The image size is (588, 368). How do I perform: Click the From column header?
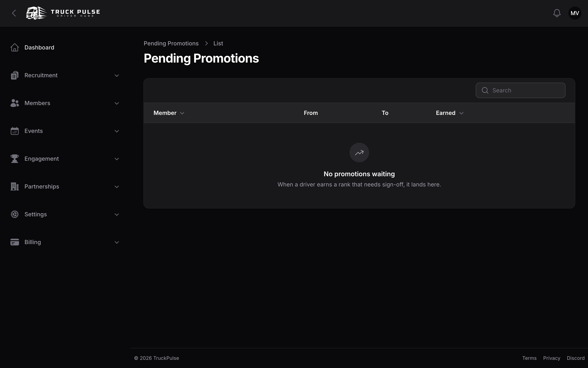tap(311, 113)
